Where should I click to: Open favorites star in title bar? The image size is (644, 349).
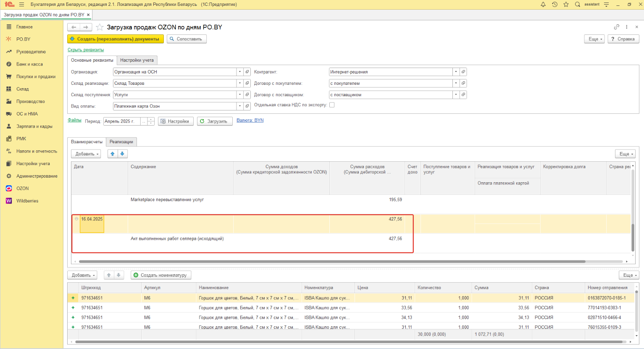(566, 4)
